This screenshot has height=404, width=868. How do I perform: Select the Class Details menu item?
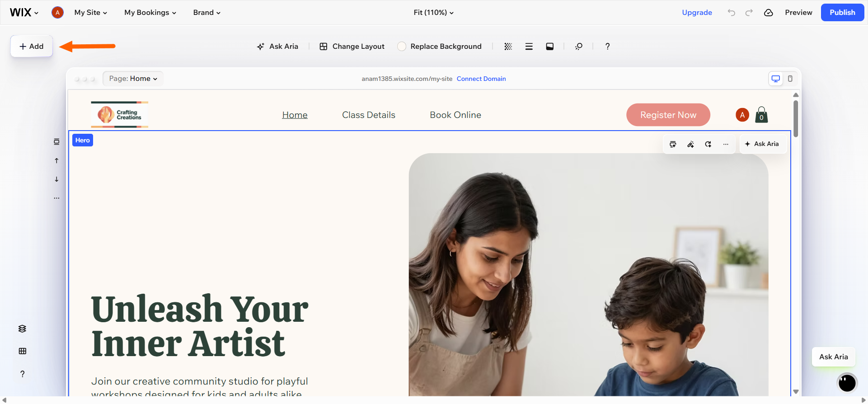(x=369, y=115)
